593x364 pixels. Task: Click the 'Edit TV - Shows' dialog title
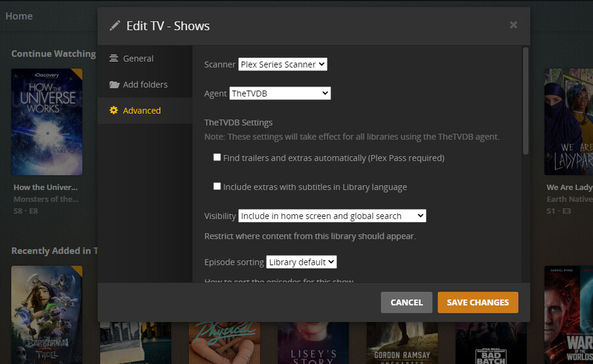(x=168, y=26)
